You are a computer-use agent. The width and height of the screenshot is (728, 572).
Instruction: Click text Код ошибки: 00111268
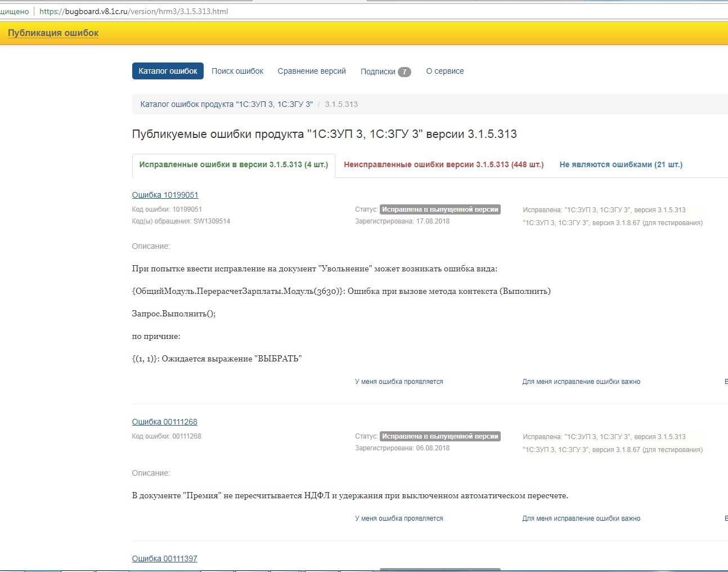(x=167, y=436)
